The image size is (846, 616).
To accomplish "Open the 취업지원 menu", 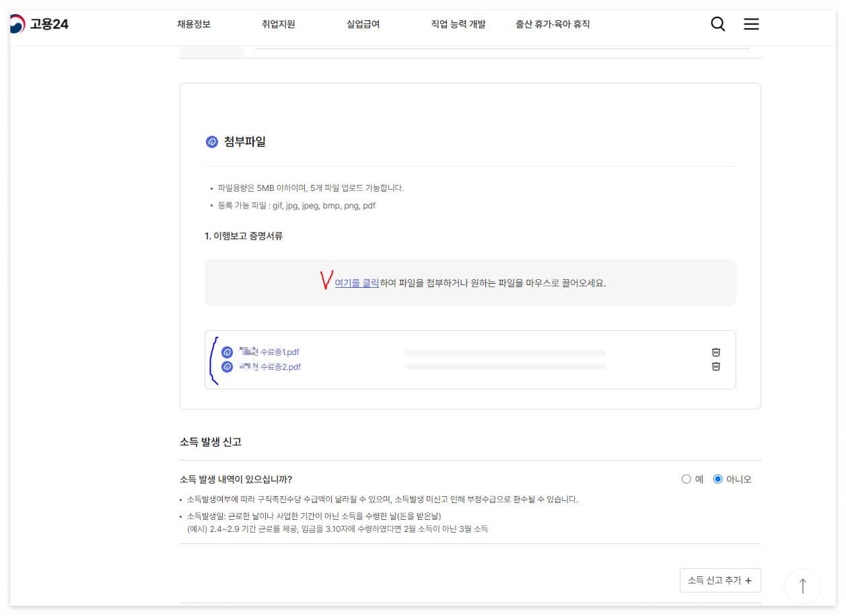I will coord(279,24).
